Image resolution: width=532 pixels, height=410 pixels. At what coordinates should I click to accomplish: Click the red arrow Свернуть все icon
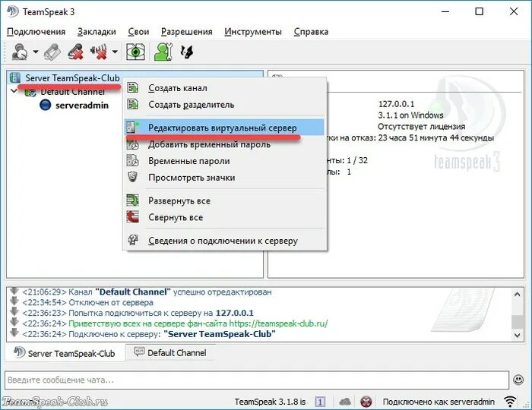(133, 217)
